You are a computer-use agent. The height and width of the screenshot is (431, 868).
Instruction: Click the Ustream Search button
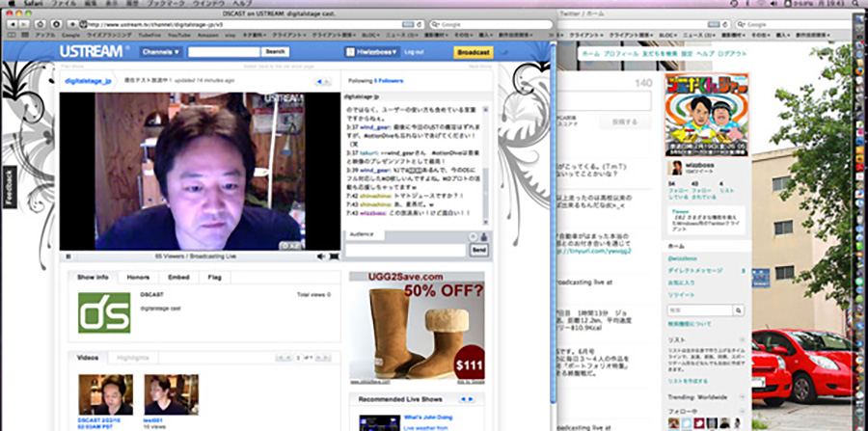pos(275,52)
